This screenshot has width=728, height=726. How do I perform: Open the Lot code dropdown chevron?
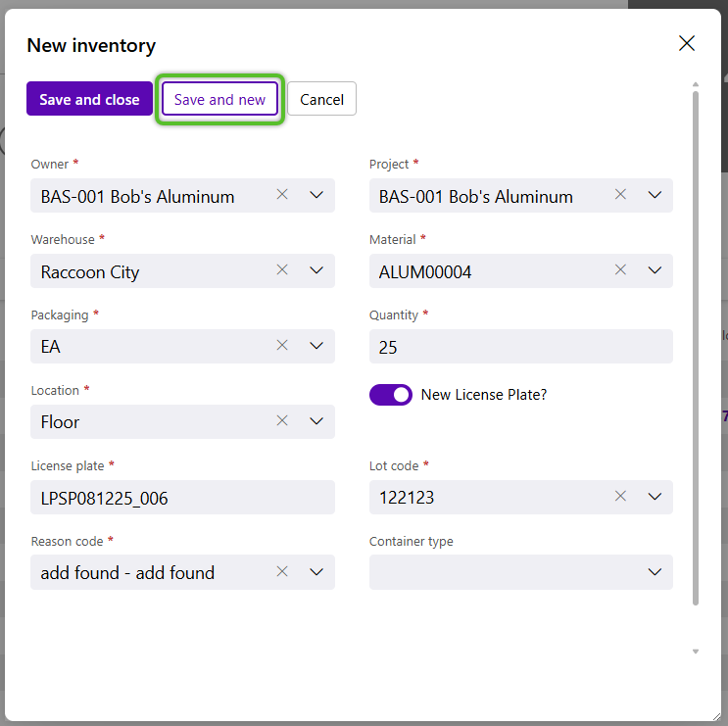655,497
